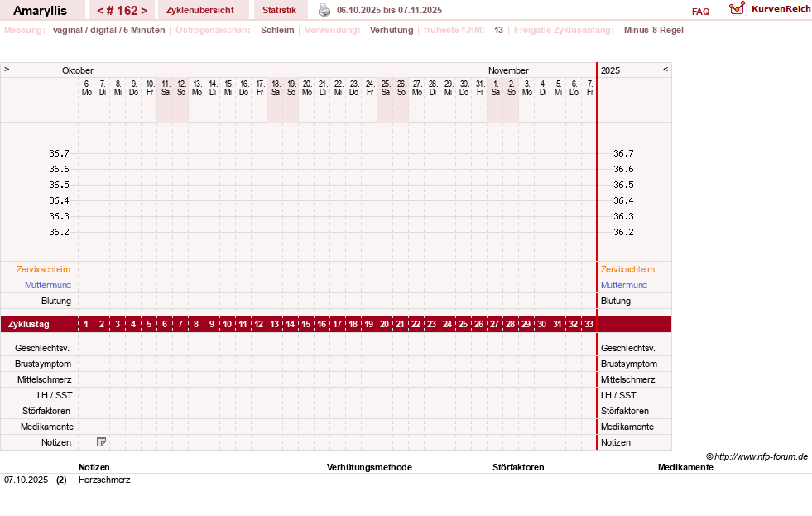Click the date column 18. Sa
812x516 pixels.
[x=276, y=88]
